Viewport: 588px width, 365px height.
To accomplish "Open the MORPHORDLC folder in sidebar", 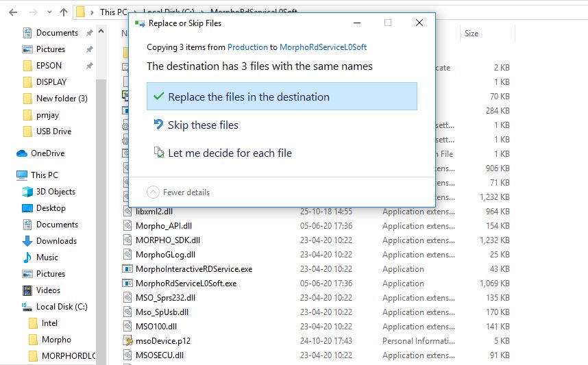I will click(69, 356).
